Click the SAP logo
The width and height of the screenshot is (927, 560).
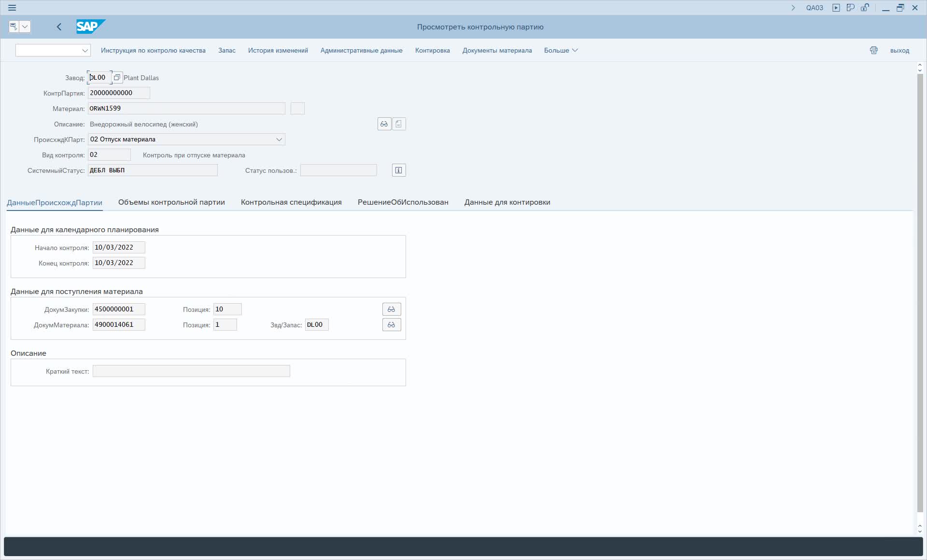91,27
